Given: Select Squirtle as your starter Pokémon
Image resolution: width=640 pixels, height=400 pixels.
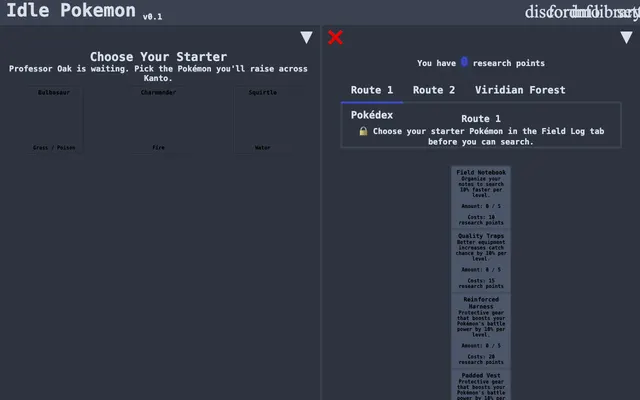Looking at the screenshot, I should [262, 120].
